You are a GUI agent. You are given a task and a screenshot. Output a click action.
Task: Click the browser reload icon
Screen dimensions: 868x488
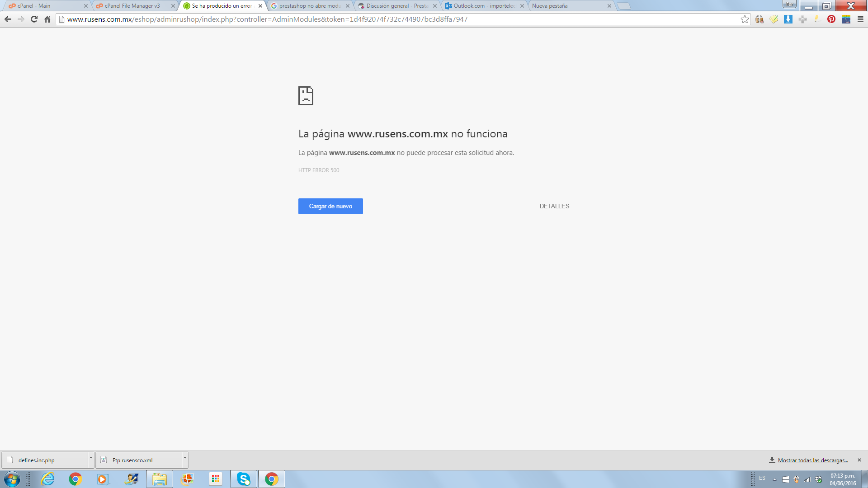point(34,19)
